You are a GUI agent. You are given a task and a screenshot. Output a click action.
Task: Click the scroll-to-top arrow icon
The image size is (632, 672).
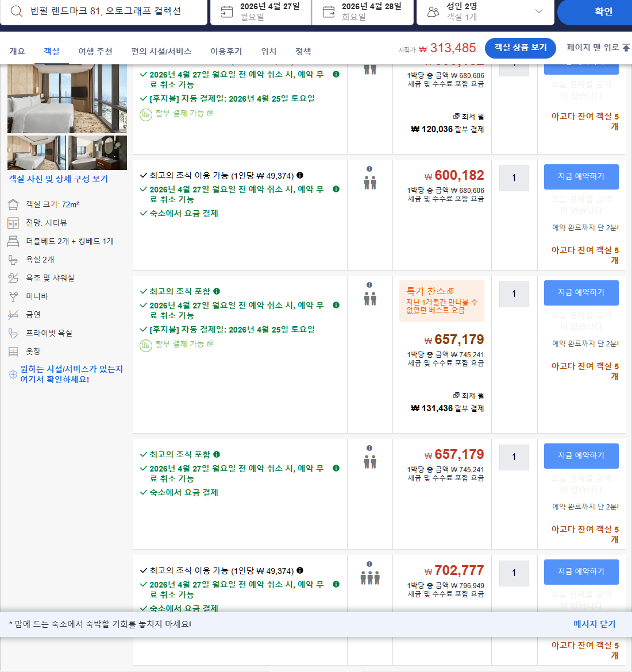pyautogui.click(x=626, y=48)
